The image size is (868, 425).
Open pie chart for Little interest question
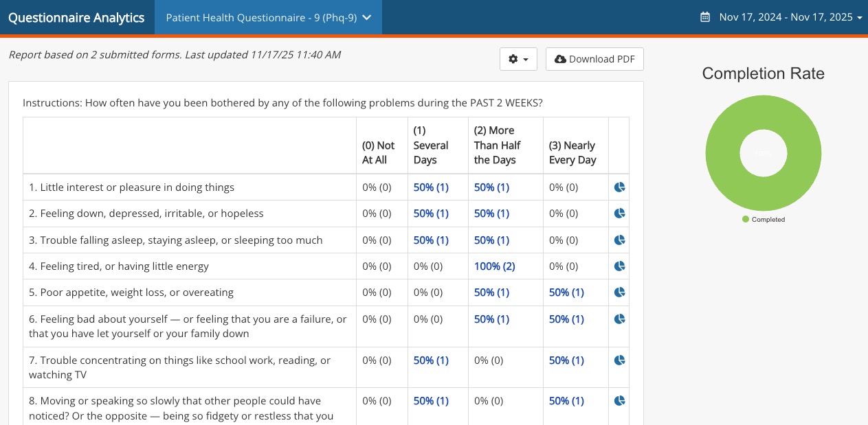pos(619,187)
